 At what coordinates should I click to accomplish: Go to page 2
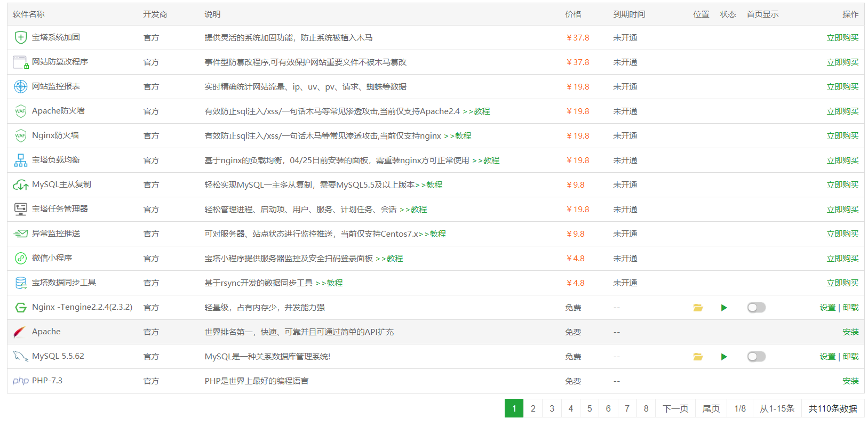click(533, 408)
